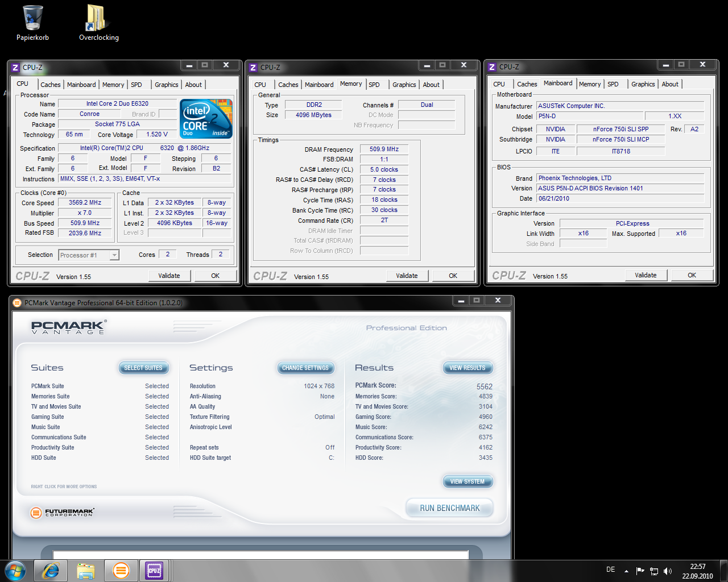Click PCMark Score value 5562
This screenshot has height=582, width=728.
tap(485, 386)
